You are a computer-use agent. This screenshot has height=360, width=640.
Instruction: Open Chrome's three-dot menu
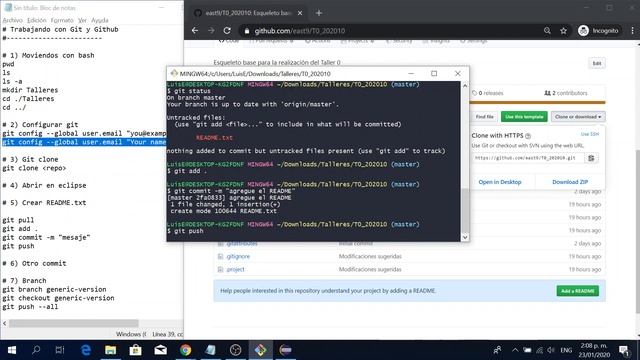tap(632, 31)
